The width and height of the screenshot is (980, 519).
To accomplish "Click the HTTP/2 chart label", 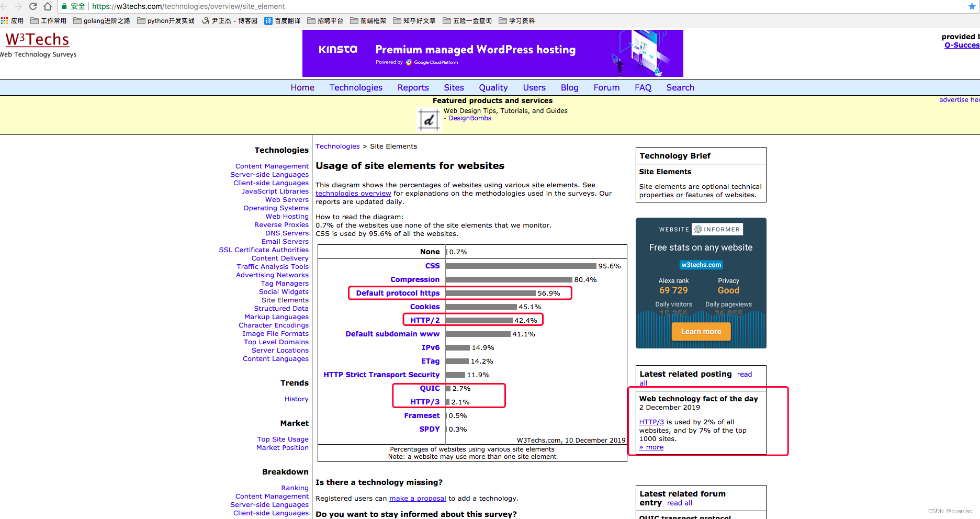I will pyautogui.click(x=425, y=320).
